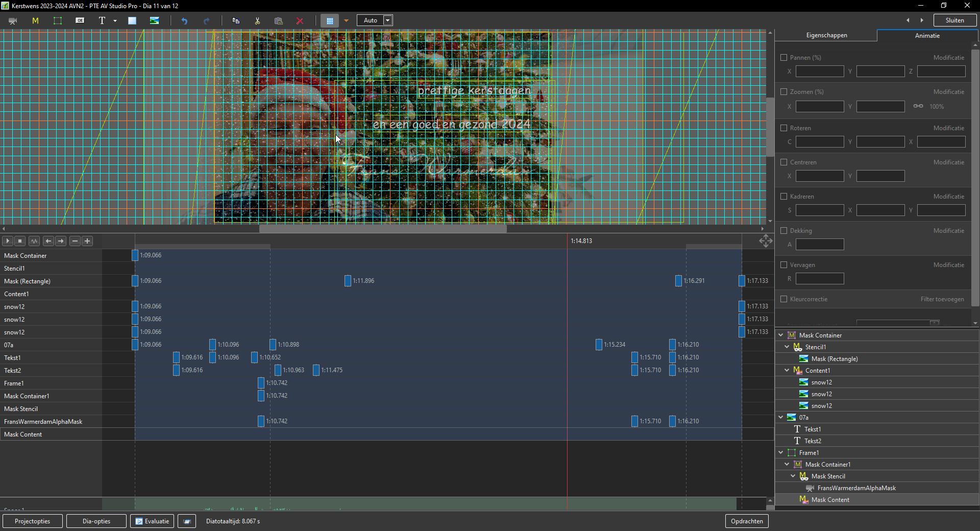Add a frame with the green rectangle icon
Viewport: 980px width, 531px height.
(x=58, y=21)
